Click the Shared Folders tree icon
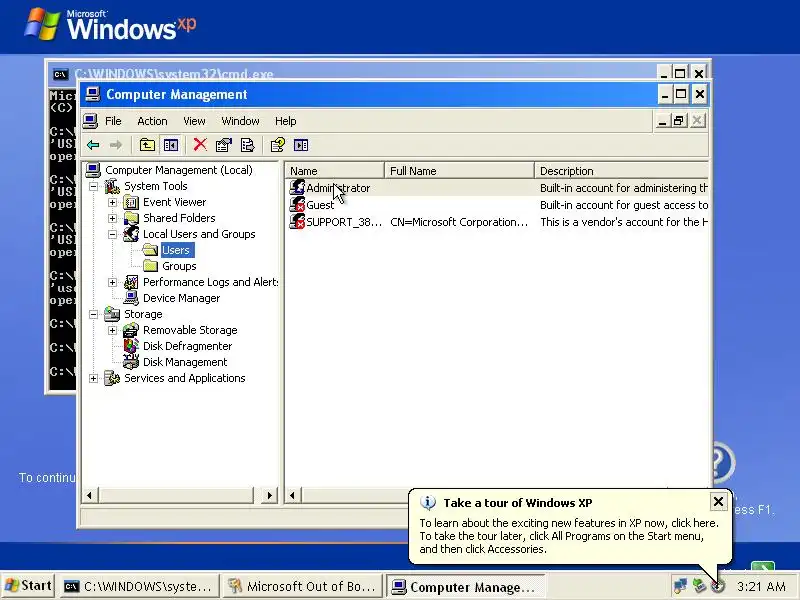 click(131, 218)
